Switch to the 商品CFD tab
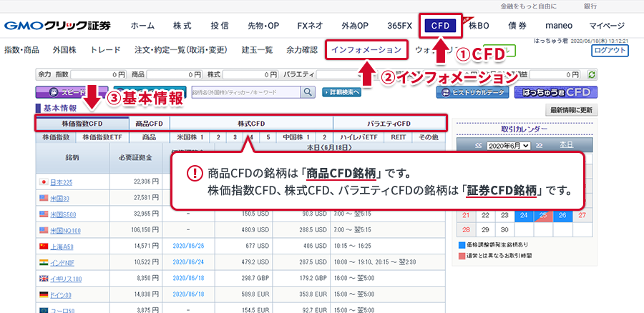The height and width of the screenshot is (313, 644). pyautogui.click(x=150, y=124)
